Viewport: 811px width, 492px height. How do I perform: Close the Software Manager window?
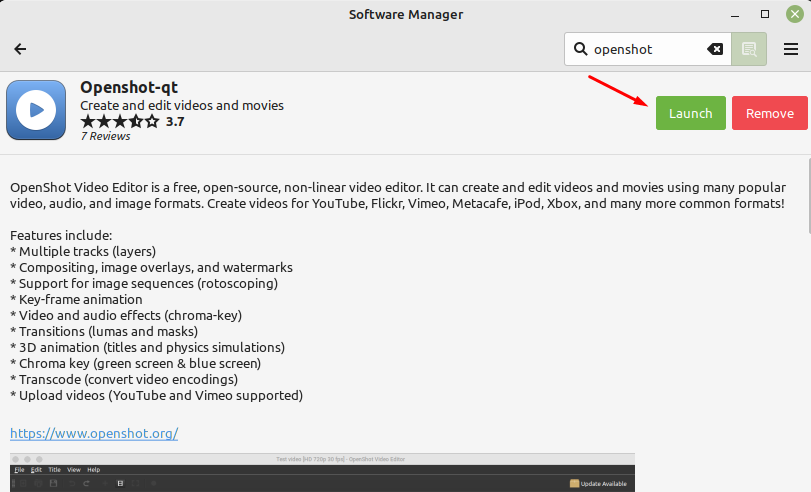(x=794, y=14)
